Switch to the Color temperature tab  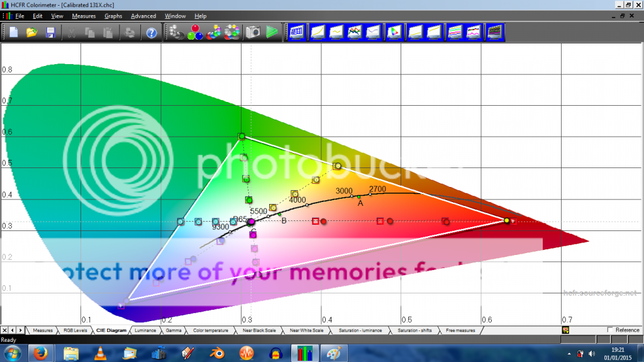[210, 331]
